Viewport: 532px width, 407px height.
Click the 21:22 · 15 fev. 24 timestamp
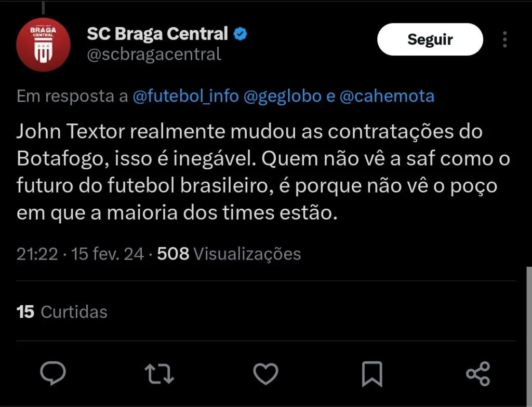(x=80, y=254)
